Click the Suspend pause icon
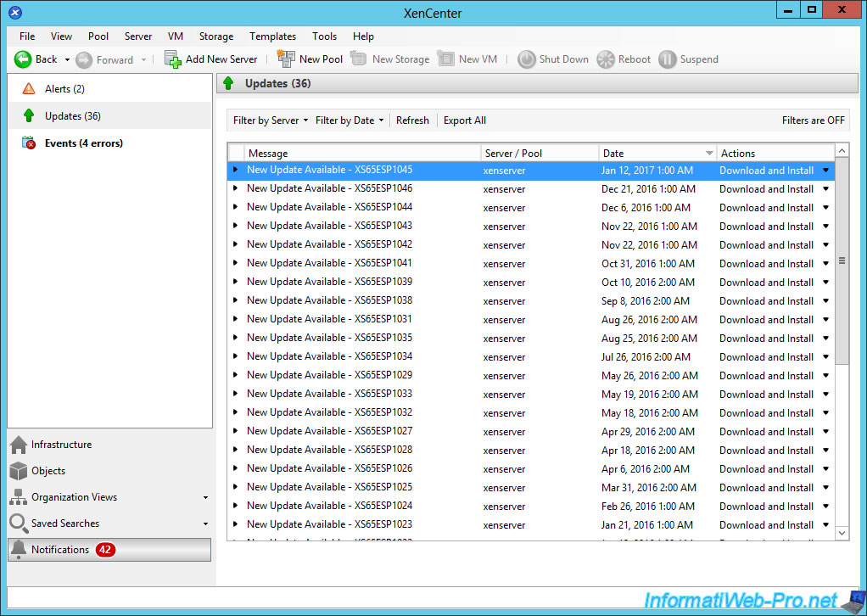Screen dimensions: 867x616 point(668,59)
